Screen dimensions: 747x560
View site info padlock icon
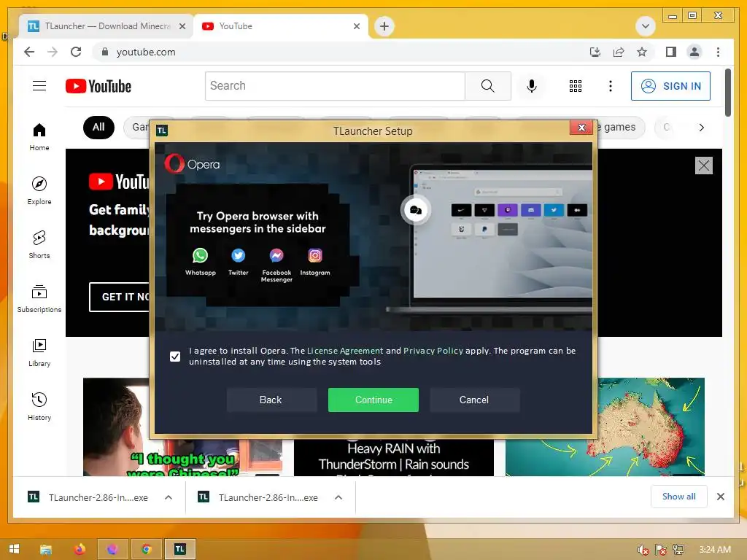pyautogui.click(x=105, y=52)
